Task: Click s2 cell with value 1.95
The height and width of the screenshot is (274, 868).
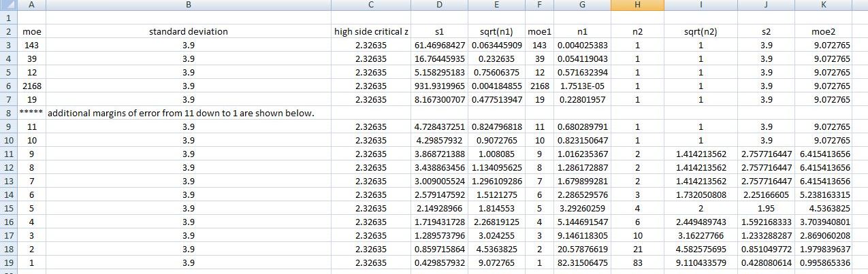Action: coord(766,208)
